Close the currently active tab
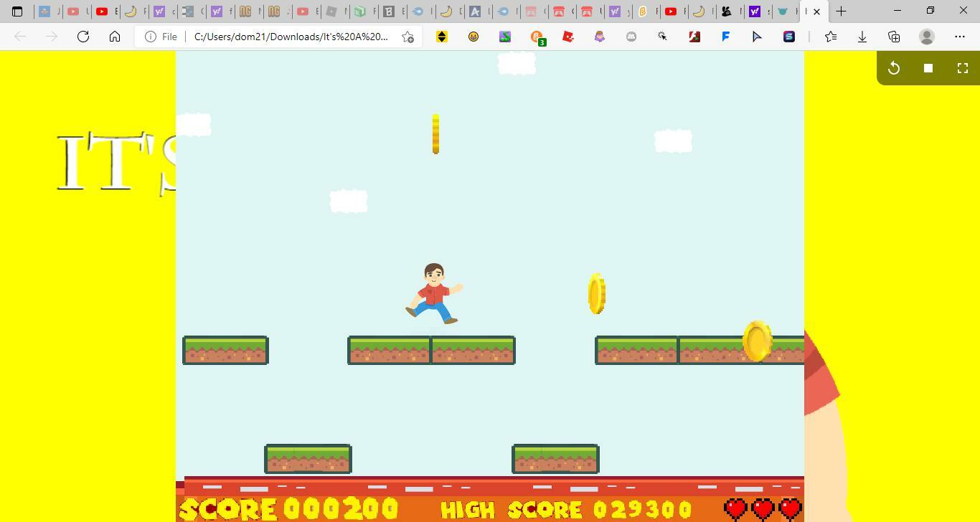Image resolution: width=980 pixels, height=522 pixels. (816, 11)
